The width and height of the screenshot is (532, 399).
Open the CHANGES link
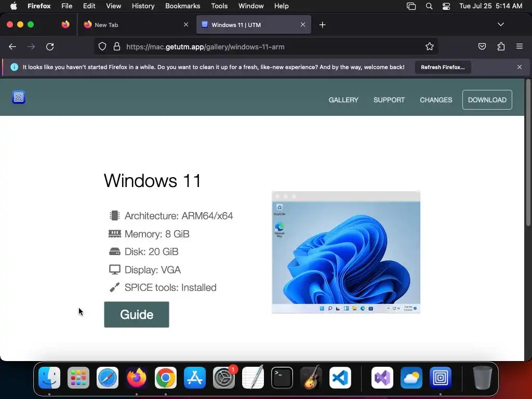436,100
